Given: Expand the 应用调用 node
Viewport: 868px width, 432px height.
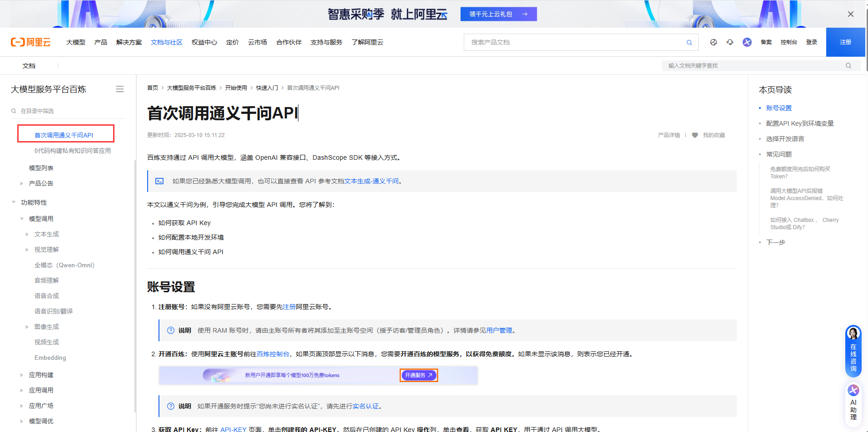Looking at the screenshot, I should click(21, 390).
